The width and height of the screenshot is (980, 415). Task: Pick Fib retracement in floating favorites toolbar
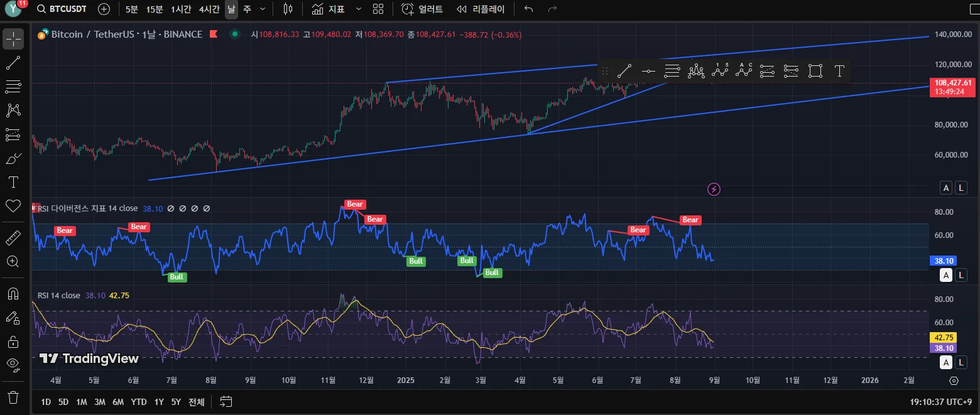pyautogui.click(x=672, y=71)
